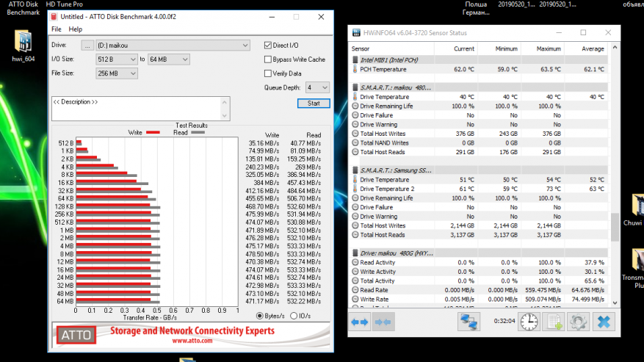Enable the Verify Data checkbox
Viewport: 644px width, 362px height.
click(268, 73)
